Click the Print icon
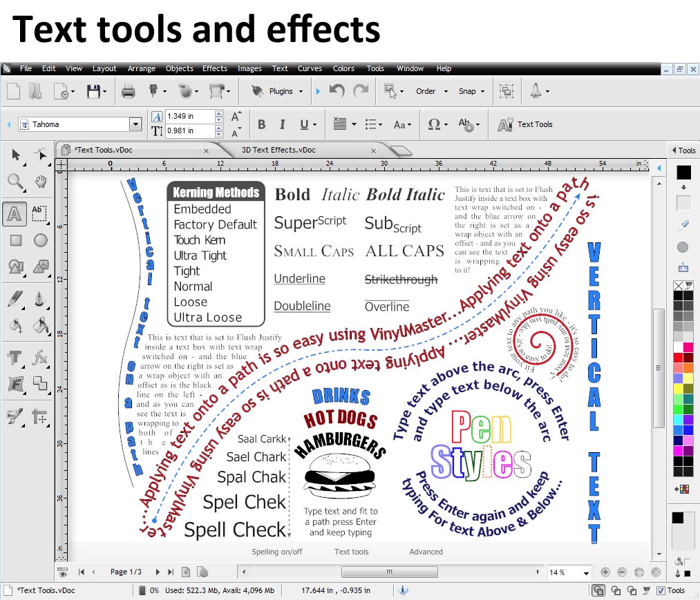The width and height of the screenshot is (700, 600). (128, 91)
